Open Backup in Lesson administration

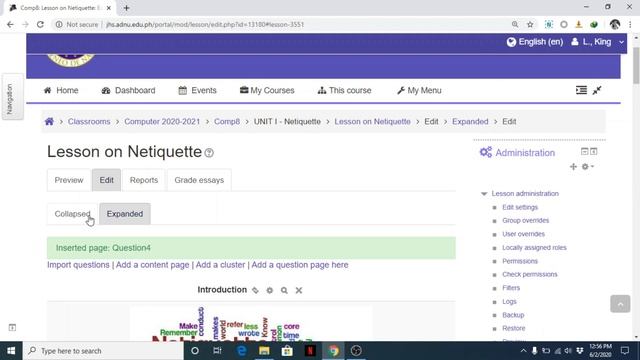click(513, 315)
